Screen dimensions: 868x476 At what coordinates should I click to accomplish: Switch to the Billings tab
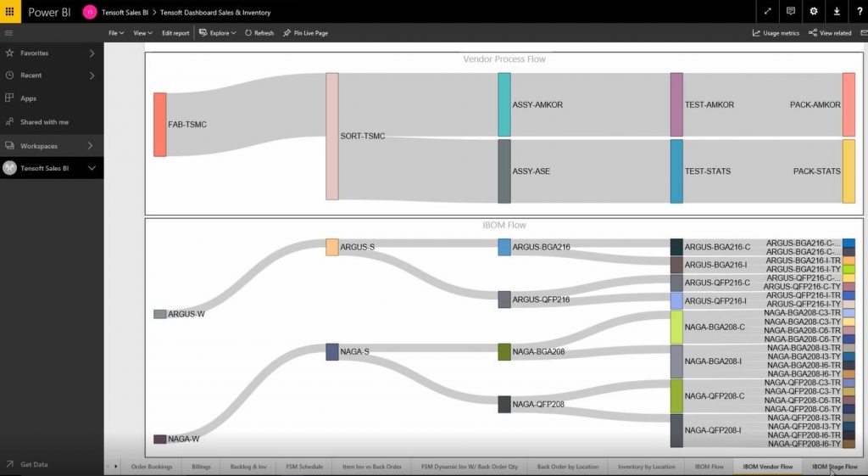[201, 467]
